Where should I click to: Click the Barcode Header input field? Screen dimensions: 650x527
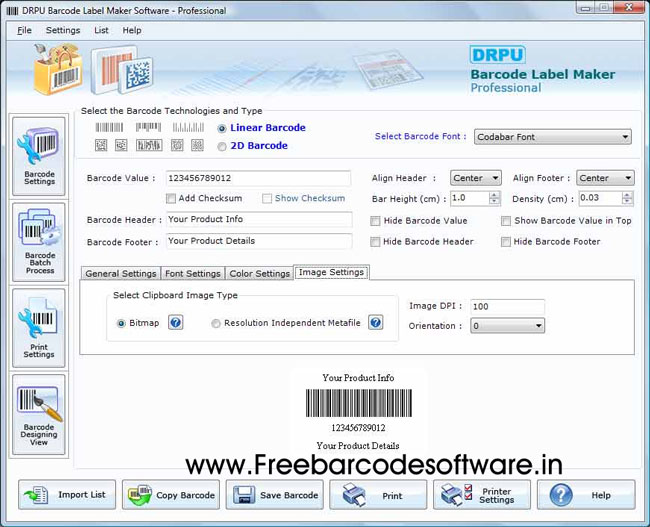click(x=259, y=219)
